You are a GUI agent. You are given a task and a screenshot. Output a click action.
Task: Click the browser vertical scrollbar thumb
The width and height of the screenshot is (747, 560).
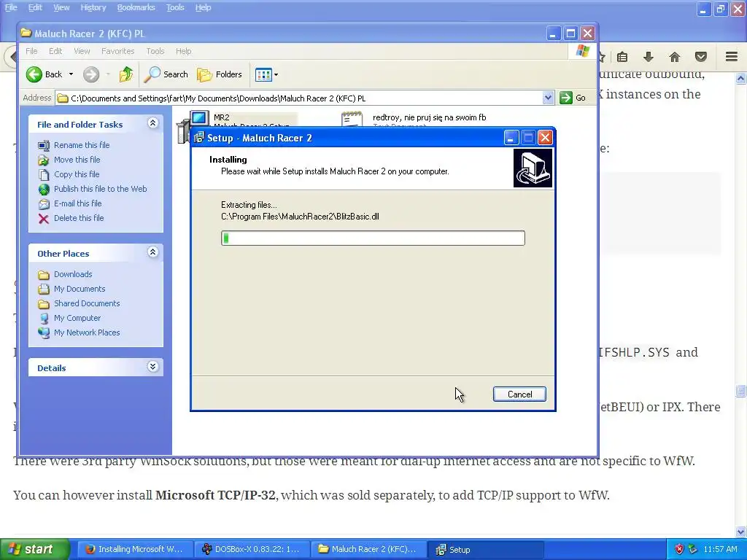(740, 391)
